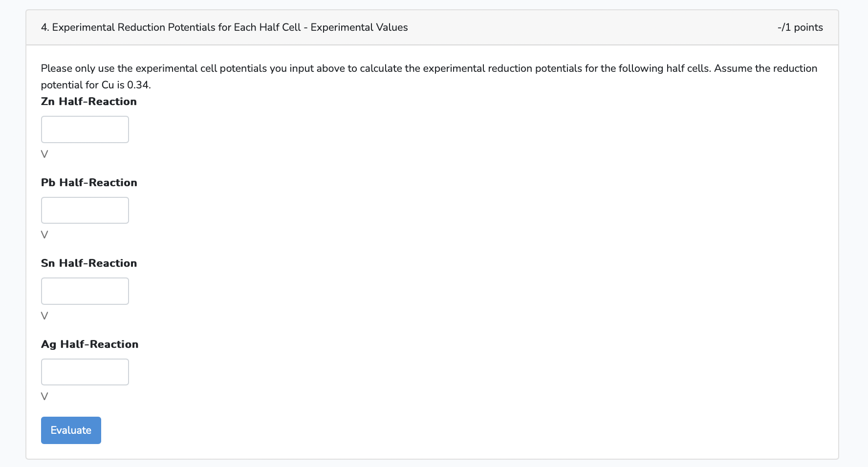Screen dimensions: 868x467
Task: Click the V unit label under Ag input
Action: tap(44, 396)
